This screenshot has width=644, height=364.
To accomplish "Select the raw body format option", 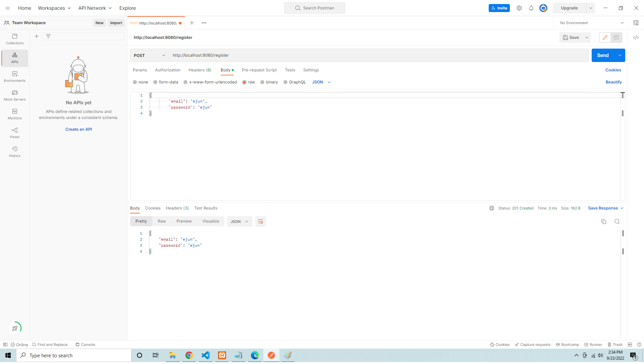I will pos(249,82).
